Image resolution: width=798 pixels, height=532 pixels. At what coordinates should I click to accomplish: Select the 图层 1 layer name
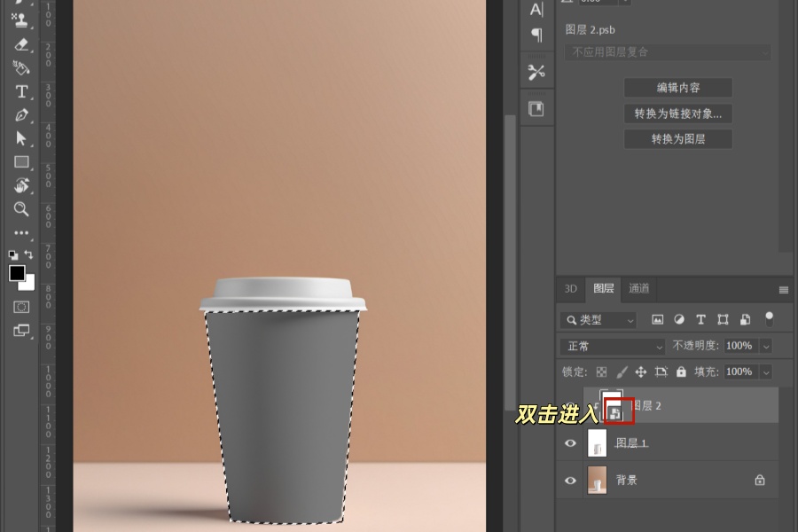(631, 443)
